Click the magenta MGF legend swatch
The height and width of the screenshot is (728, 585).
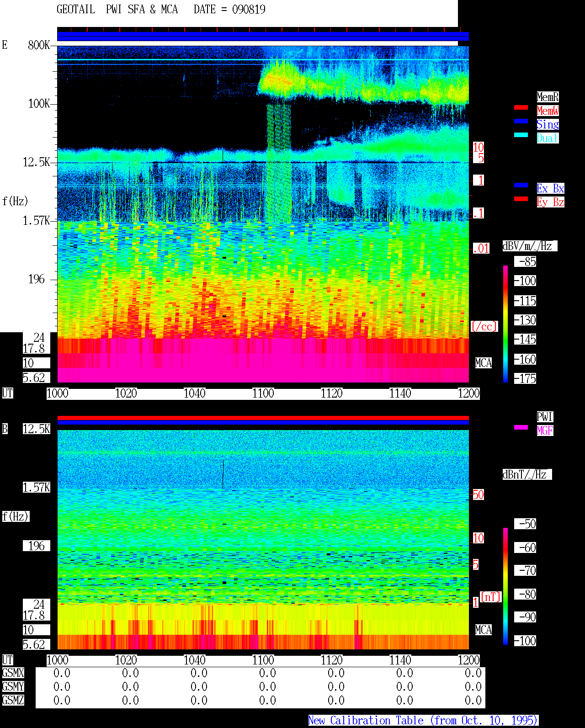[x=521, y=427]
